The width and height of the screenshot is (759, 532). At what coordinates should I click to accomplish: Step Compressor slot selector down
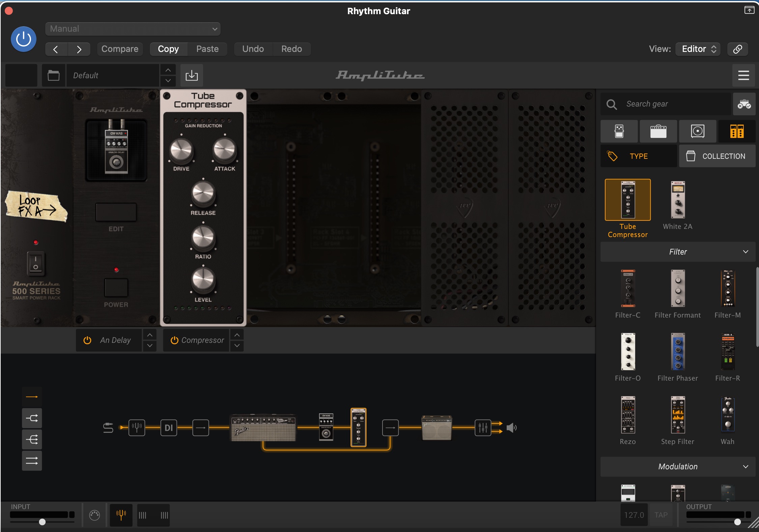pyautogui.click(x=237, y=346)
